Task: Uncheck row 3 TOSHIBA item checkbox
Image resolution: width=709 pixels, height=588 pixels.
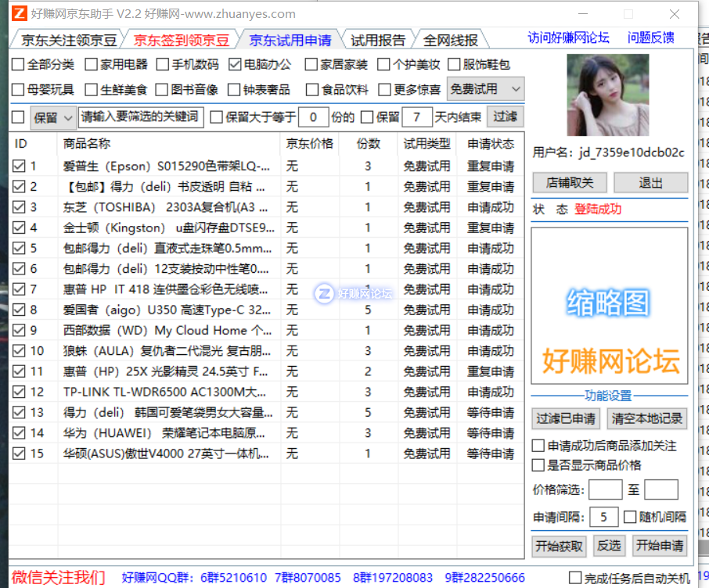Action: (19, 207)
